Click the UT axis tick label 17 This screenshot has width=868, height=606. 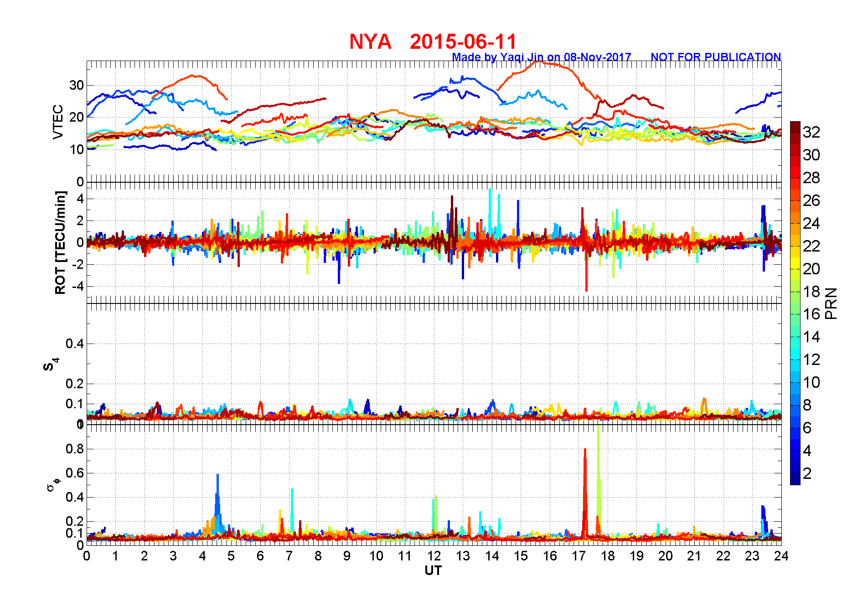[x=579, y=556]
